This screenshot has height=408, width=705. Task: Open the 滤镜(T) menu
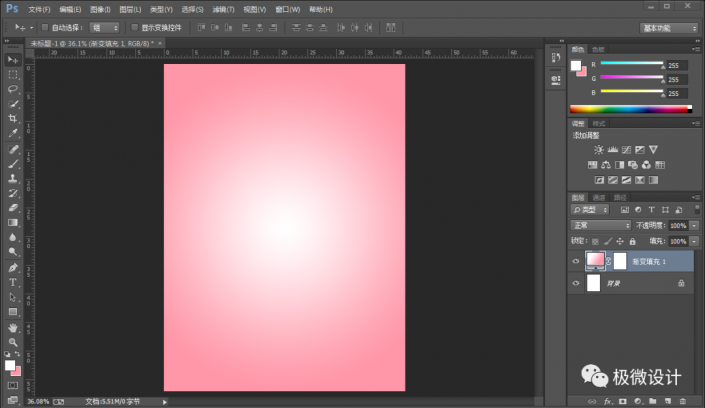222,9
